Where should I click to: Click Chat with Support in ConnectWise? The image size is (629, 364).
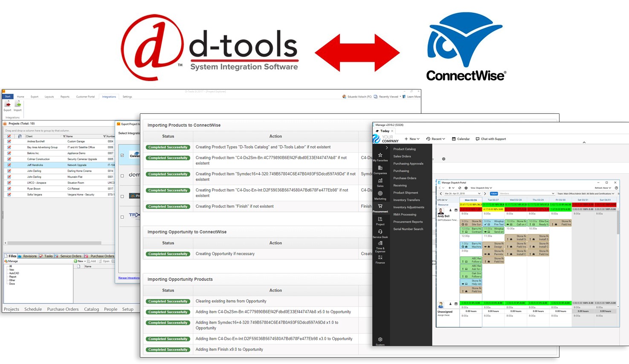click(491, 139)
